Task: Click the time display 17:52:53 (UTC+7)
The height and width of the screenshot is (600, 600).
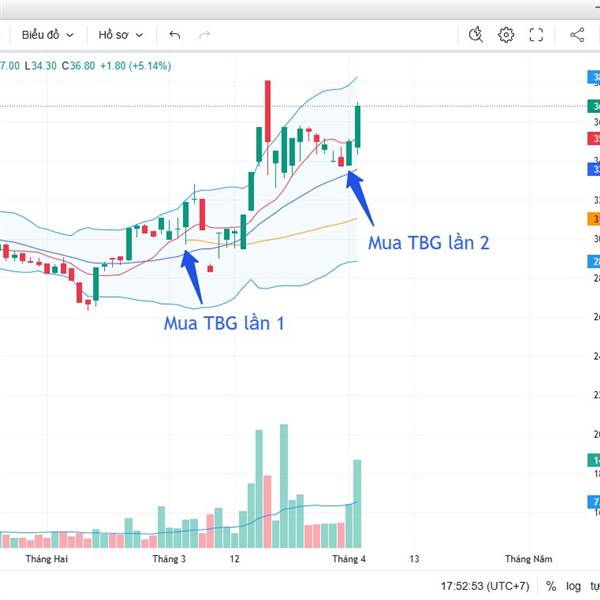Action: coord(485,586)
